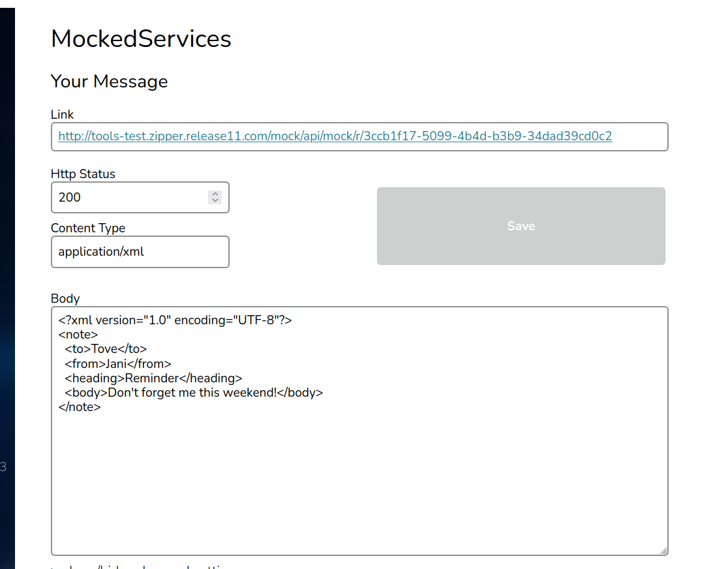Image resolution: width=728 pixels, height=569 pixels.
Task: Click the Body label
Action: (65, 298)
